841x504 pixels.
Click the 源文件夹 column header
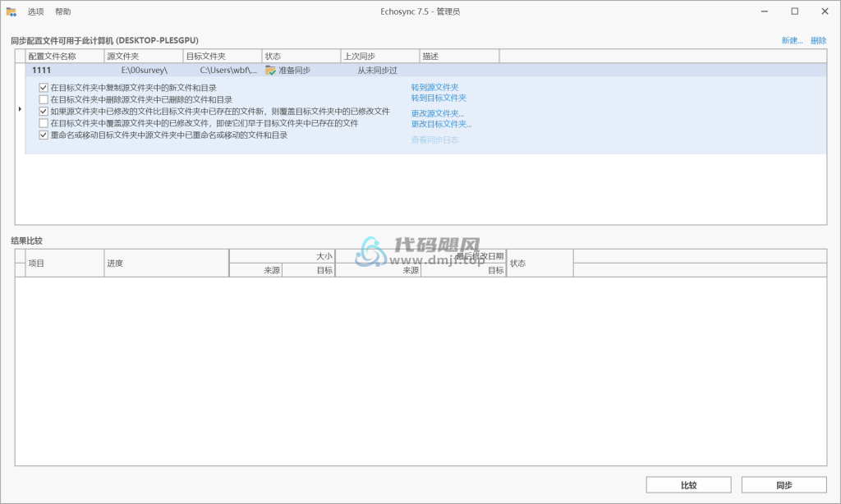pos(143,57)
